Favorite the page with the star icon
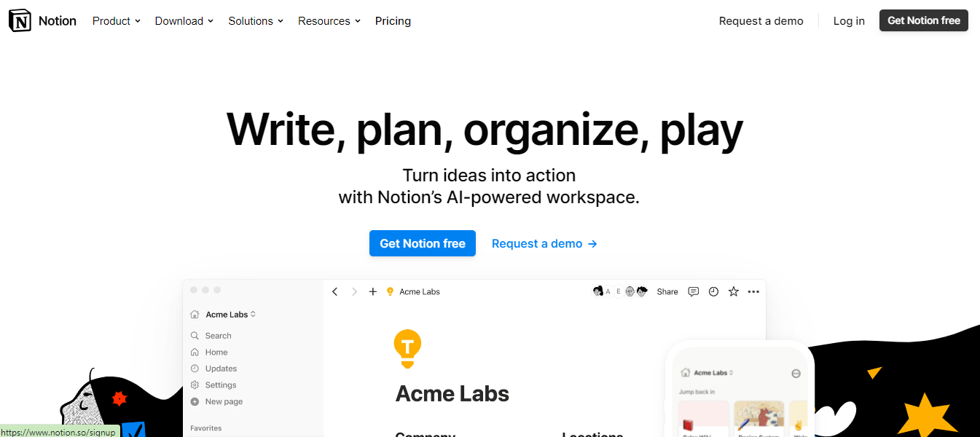The width and height of the screenshot is (980, 437). click(x=733, y=291)
